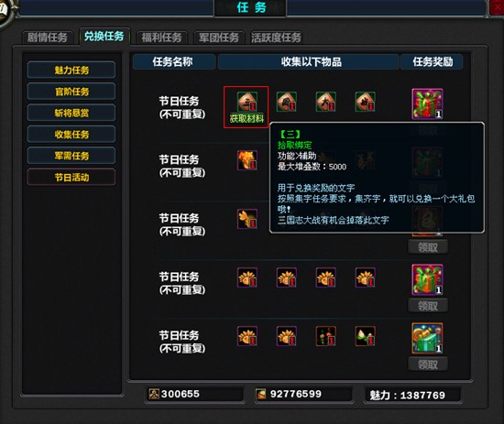Click the 获取材料 link under first item
The height and width of the screenshot is (424, 504).
tap(247, 118)
